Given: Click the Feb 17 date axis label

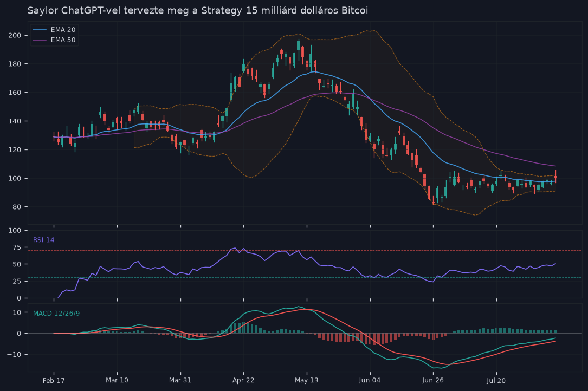Looking at the screenshot, I should (x=54, y=381).
